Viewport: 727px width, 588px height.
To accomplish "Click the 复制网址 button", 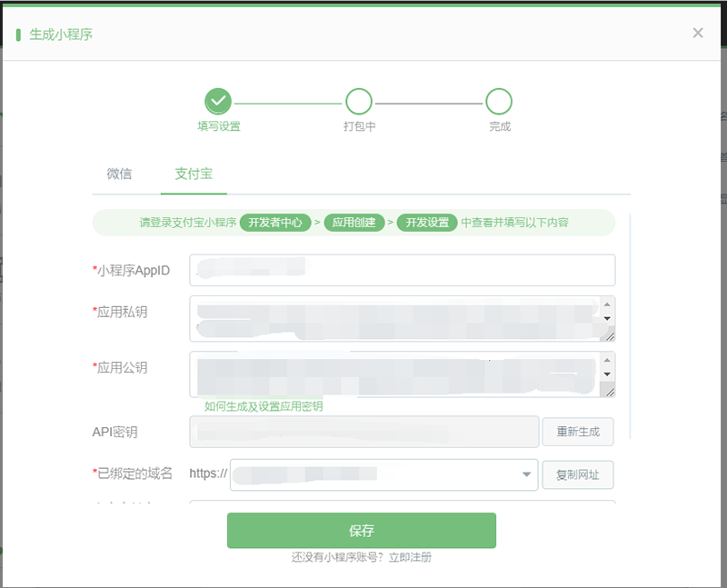I will pos(577,474).
